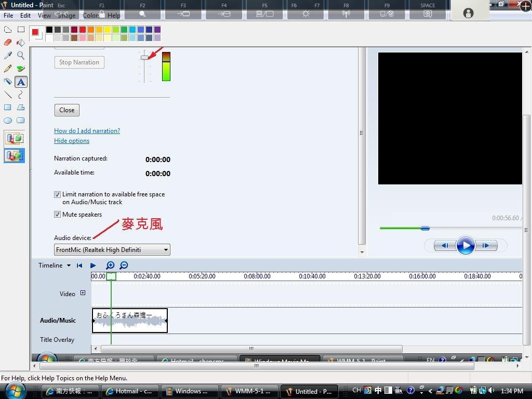Screen dimensions: 532x399
Task: Click the timeline zoom out magnifier
Action: 124,265
